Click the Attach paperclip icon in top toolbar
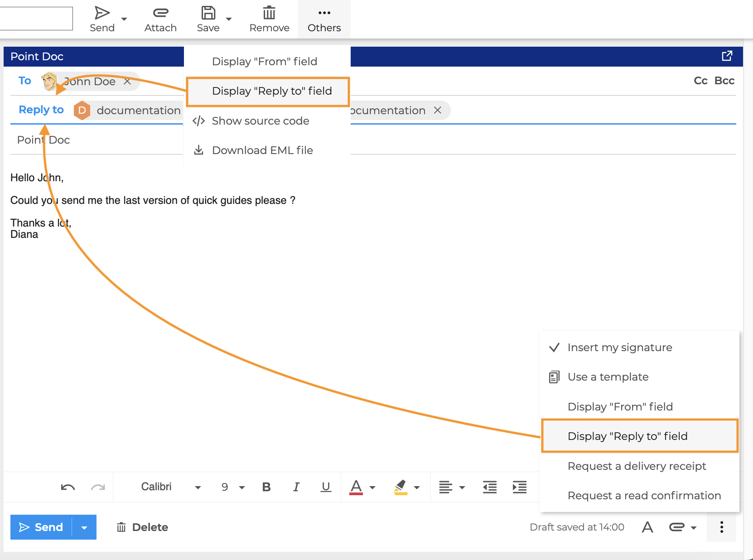The height and width of the screenshot is (560, 753). 160,13
